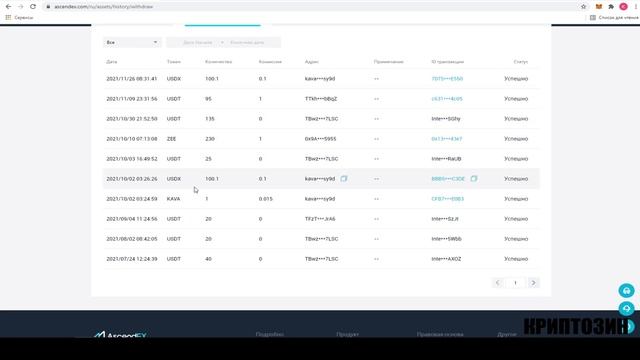Screen dimensions: 640x360
Task: Click the lower teal floating chat button
Action: click(x=627, y=309)
